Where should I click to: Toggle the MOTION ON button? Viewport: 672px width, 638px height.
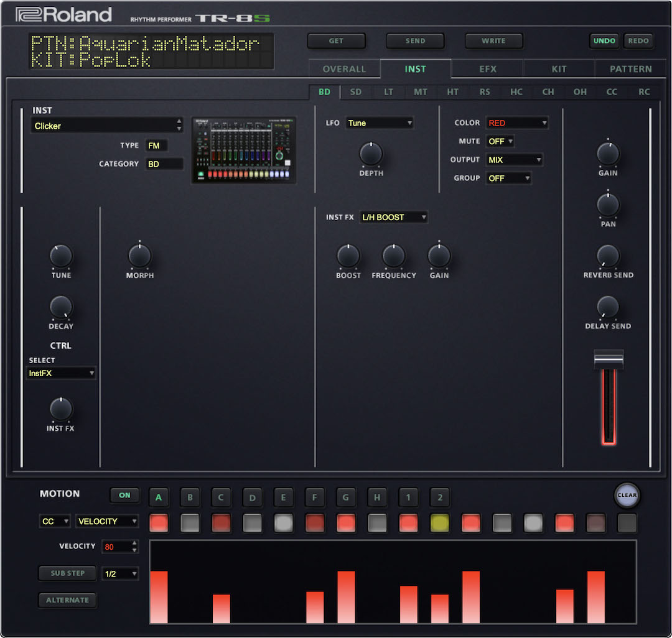tap(124, 496)
